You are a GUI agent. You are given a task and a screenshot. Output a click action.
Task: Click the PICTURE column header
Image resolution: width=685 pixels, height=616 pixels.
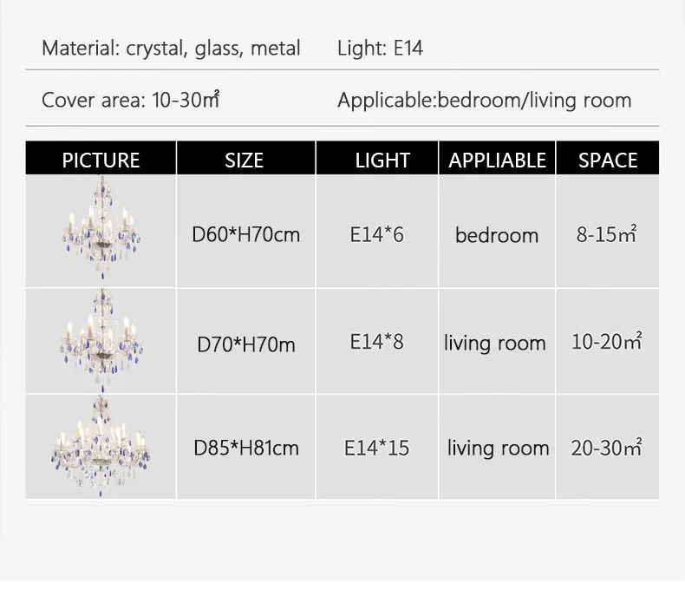tap(101, 158)
